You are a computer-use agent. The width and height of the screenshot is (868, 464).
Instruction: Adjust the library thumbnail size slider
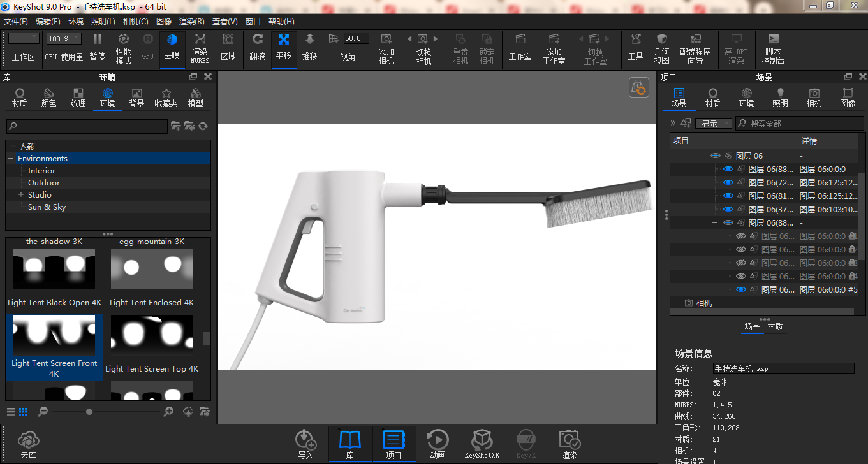point(89,412)
